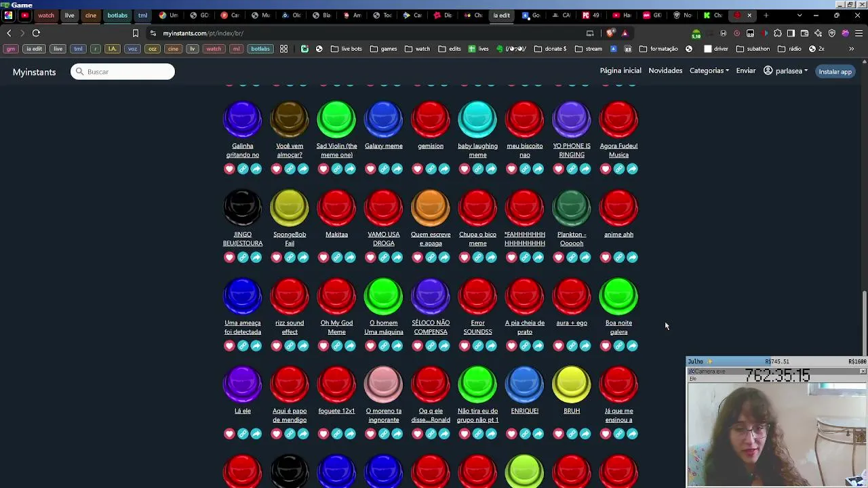Open the "games" bookmark folder
This screenshot has width=868, height=488.
pos(383,49)
